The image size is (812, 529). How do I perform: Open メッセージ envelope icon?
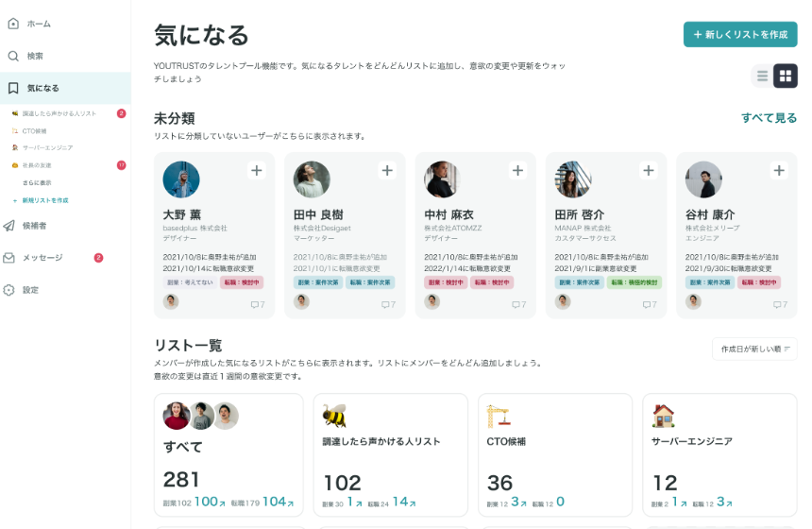pos(10,258)
